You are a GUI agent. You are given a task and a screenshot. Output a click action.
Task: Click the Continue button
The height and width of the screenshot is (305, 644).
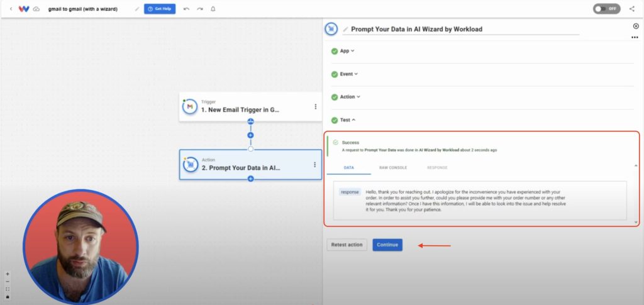pos(387,245)
